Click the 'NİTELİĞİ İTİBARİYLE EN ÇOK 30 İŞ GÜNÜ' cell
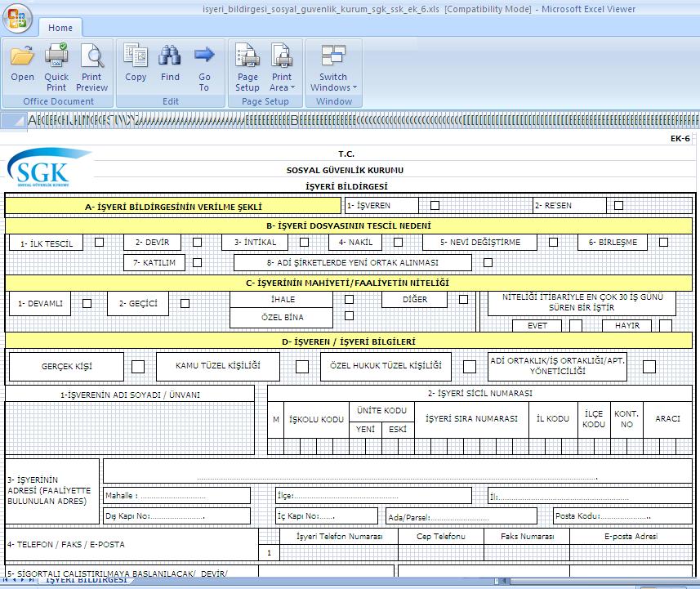This screenshot has height=589, width=700. pos(582,303)
